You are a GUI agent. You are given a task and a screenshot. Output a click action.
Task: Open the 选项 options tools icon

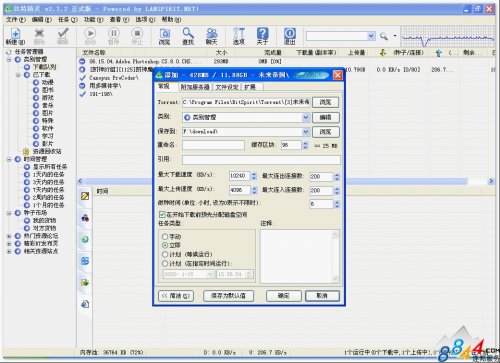(239, 36)
